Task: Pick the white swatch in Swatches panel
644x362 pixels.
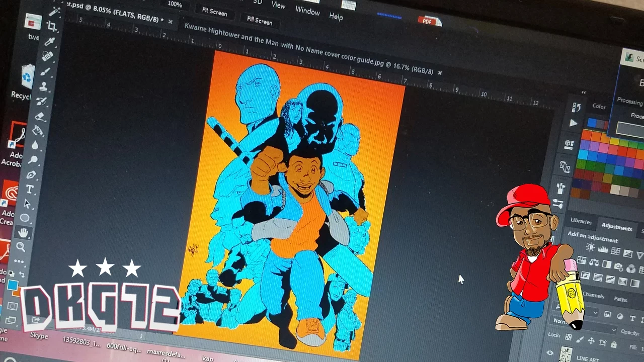Action: (615, 190)
